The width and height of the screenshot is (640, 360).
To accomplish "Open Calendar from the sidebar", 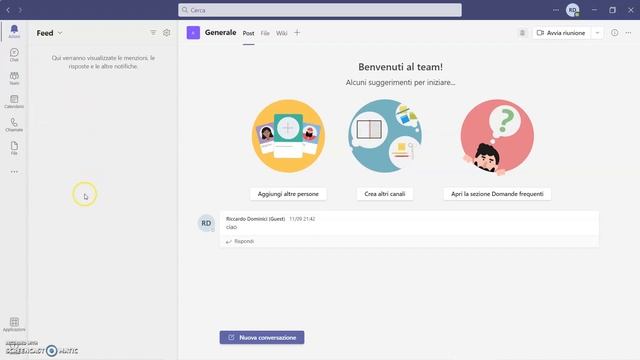I will [14, 102].
